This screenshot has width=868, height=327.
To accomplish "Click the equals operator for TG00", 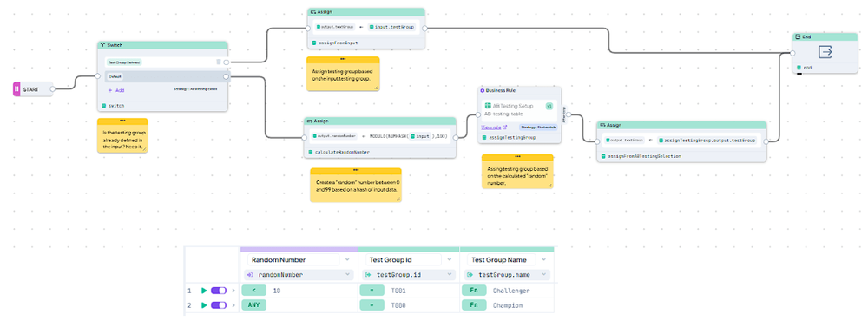I will point(372,304).
